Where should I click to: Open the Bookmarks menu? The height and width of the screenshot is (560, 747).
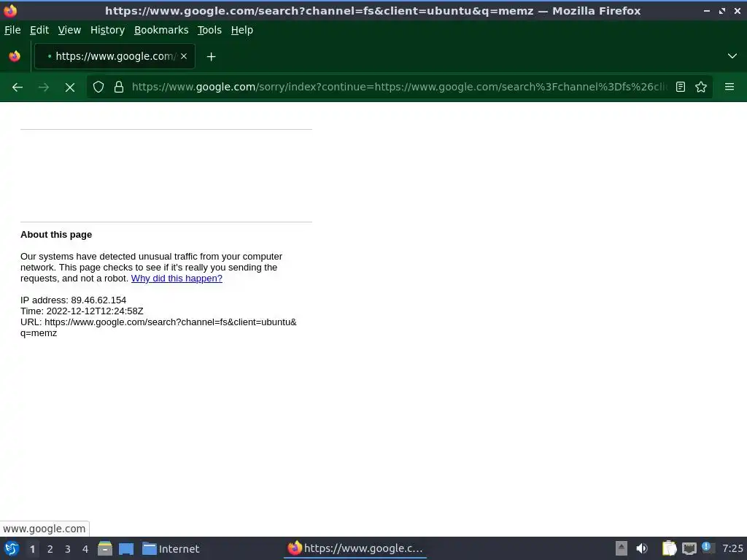click(x=161, y=30)
